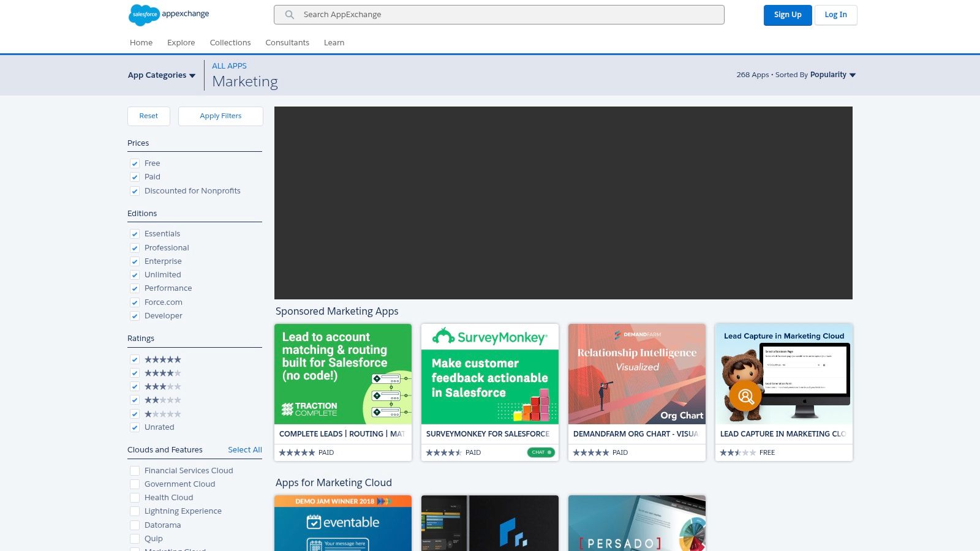The height and width of the screenshot is (551, 980).
Task: Toggle the Enterprise edition checkbox
Action: tap(135, 261)
